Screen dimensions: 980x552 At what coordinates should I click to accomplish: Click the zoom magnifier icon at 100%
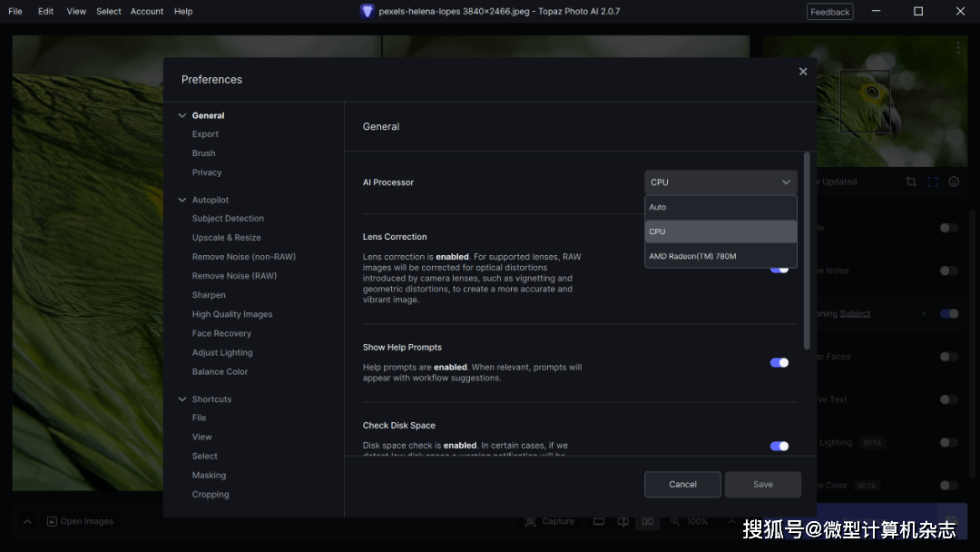coord(675,521)
